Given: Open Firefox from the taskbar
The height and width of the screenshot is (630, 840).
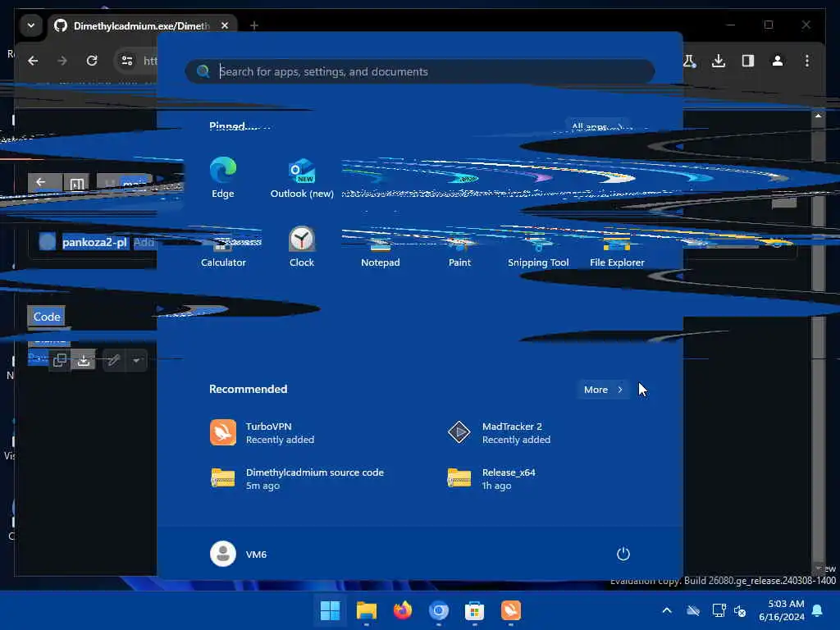Looking at the screenshot, I should (x=402, y=610).
